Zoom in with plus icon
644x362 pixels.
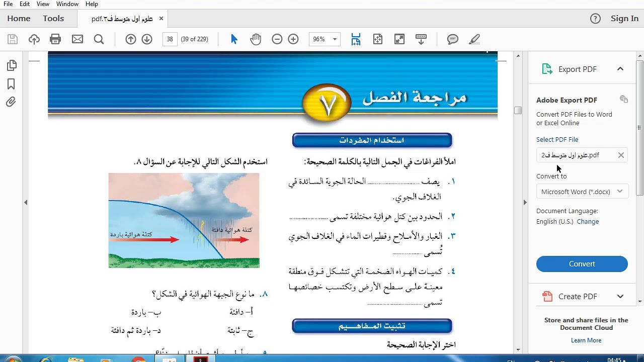pos(293,39)
